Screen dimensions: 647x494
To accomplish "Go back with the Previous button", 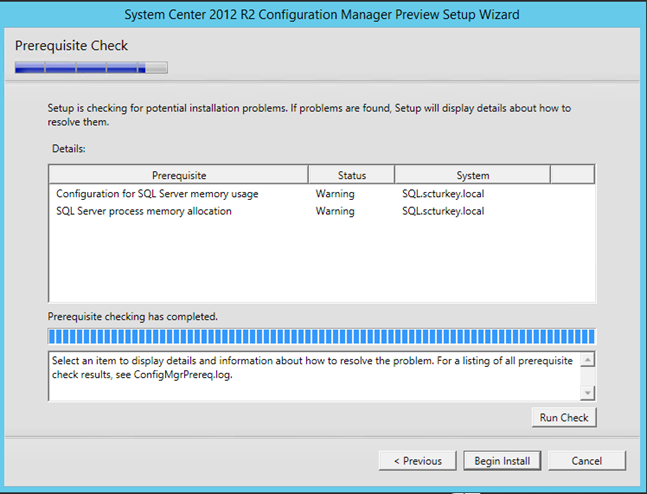I will coord(418,461).
